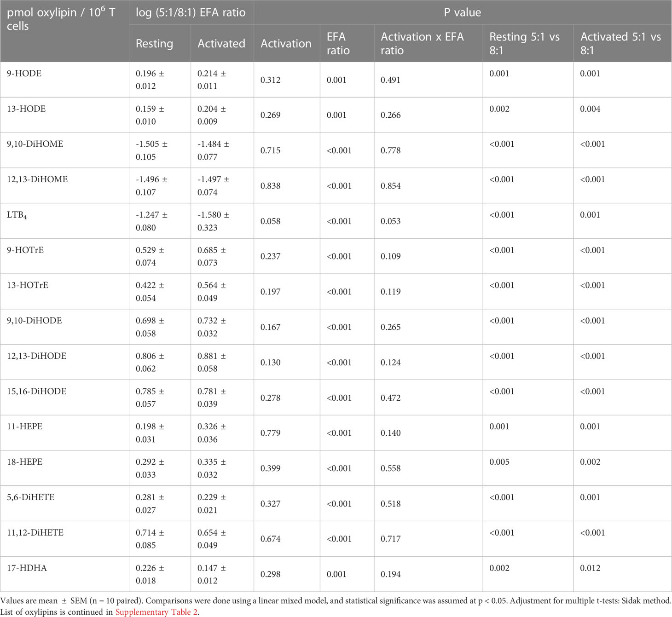Select the 15,16-DiHODE row label

(x=37, y=392)
